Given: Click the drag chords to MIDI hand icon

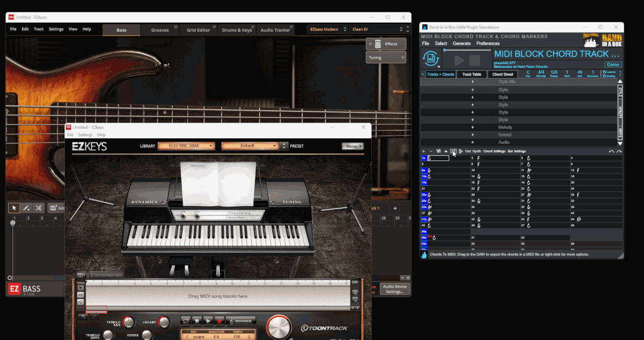Looking at the screenshot, I should coord(424,255).
